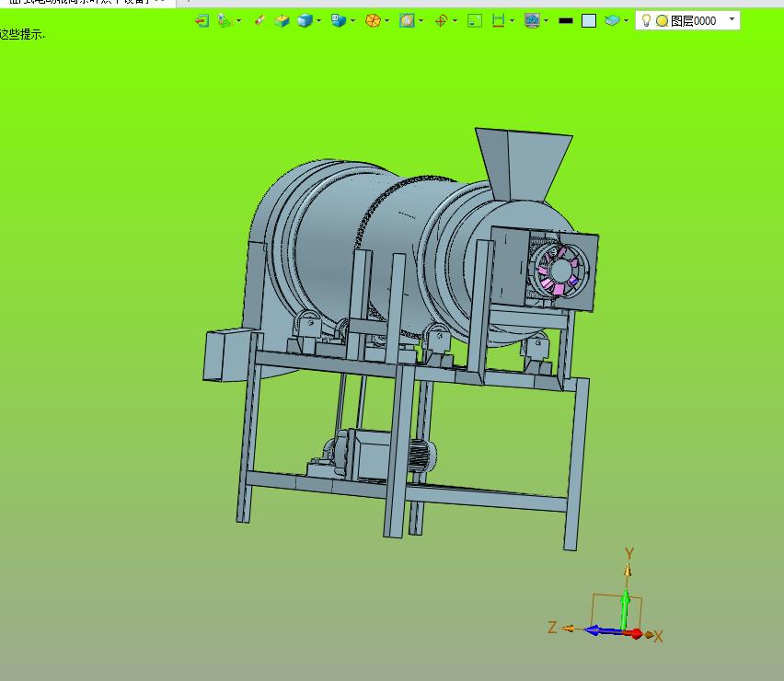This screenshot has height=681, width=784.
Task: Toggle the light bulb layer visibility icon
Action: (646, 20)
